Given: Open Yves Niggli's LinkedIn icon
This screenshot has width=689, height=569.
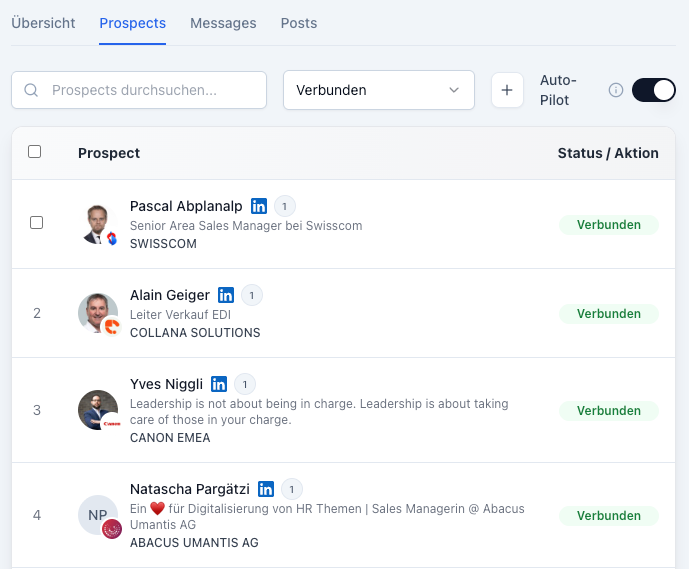Looking at the screenshot, I should tap(219, 384).
